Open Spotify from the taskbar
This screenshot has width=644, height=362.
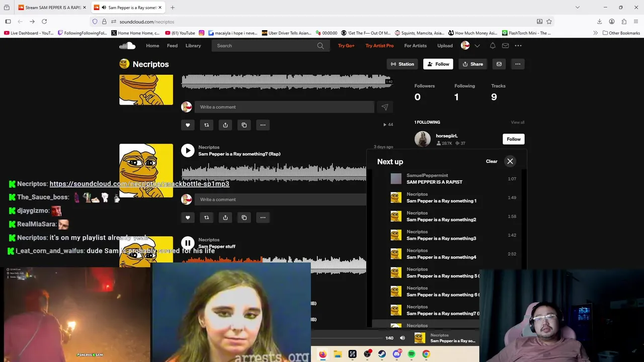[412, 354]
